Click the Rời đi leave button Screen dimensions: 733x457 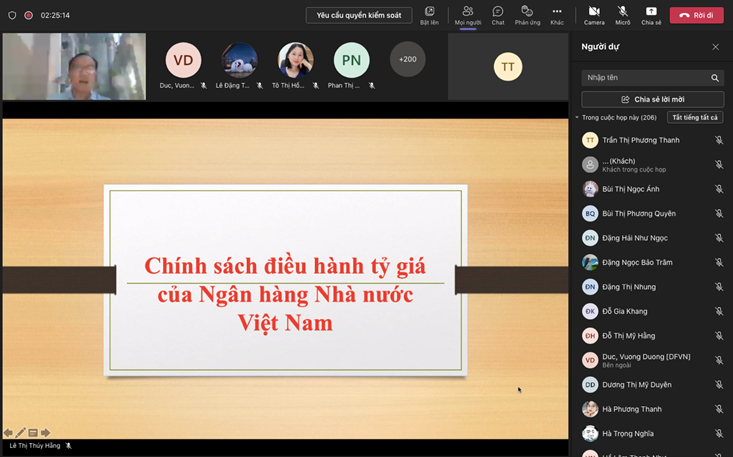(x=696, y=15)
